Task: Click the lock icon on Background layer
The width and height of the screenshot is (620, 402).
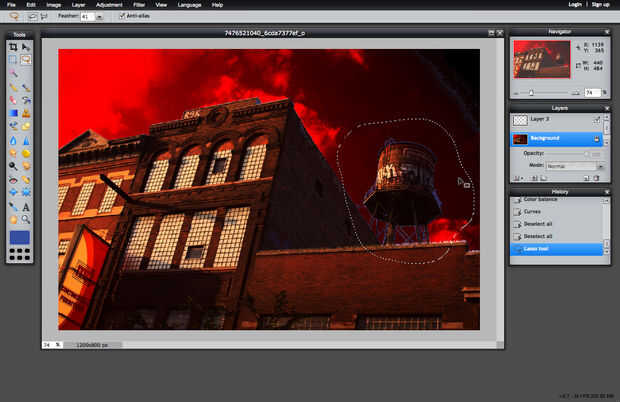Action: [x=596, y=139]
